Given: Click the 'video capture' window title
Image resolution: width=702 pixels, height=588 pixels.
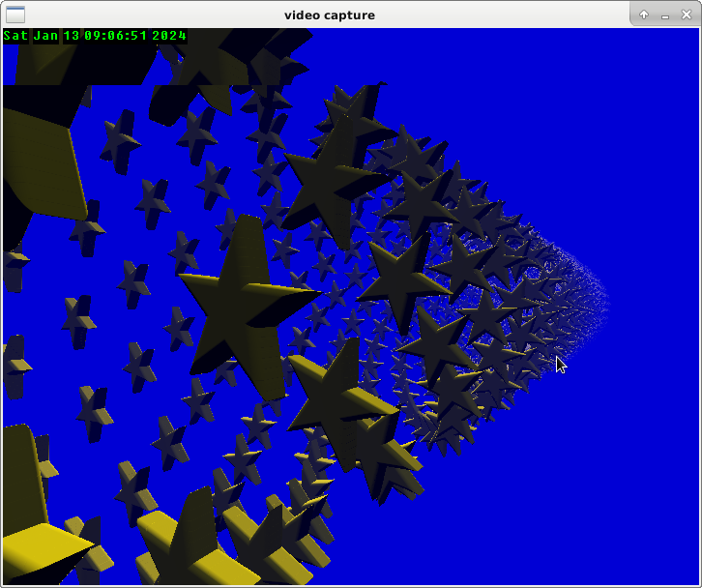Looking at the screenshot, I should pyautogui.click(x=330, y=15).
